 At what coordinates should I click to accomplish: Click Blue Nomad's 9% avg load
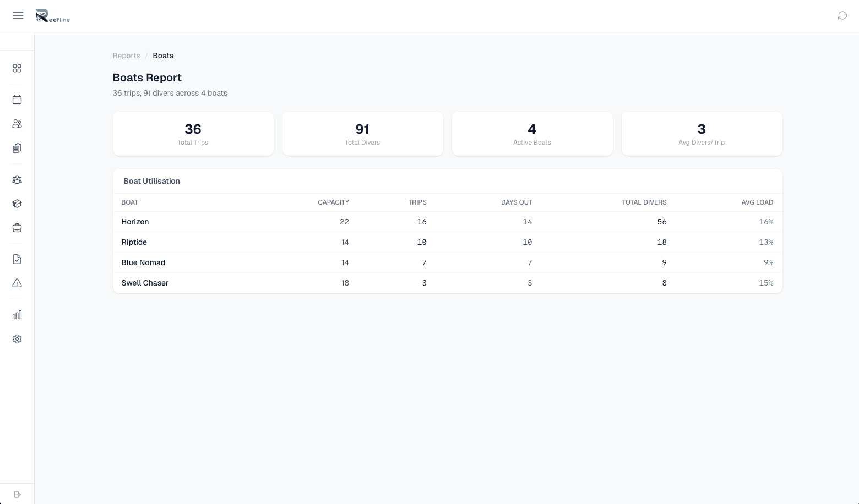tap(768, 262)
